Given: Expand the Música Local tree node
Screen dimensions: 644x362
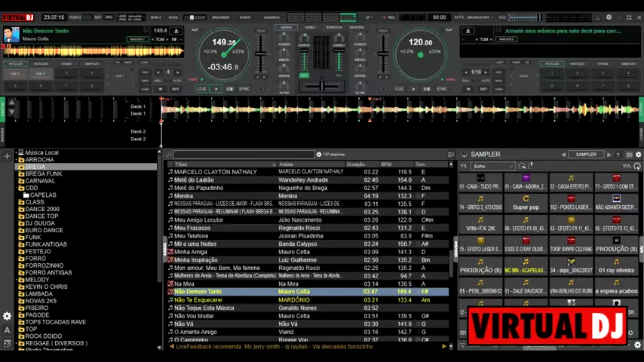Looking at the screenshot, I should click(x=17, y=152).
